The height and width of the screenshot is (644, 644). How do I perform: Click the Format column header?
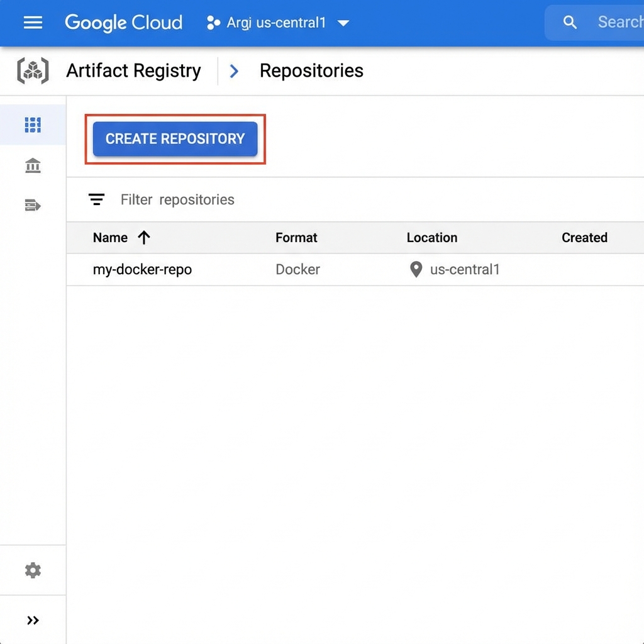click(296, 238)
